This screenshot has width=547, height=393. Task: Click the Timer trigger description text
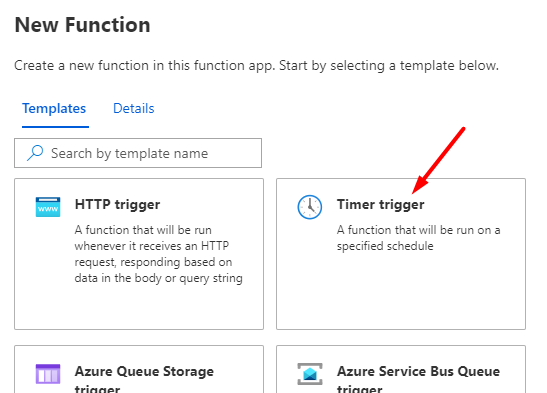click(419, 238)
